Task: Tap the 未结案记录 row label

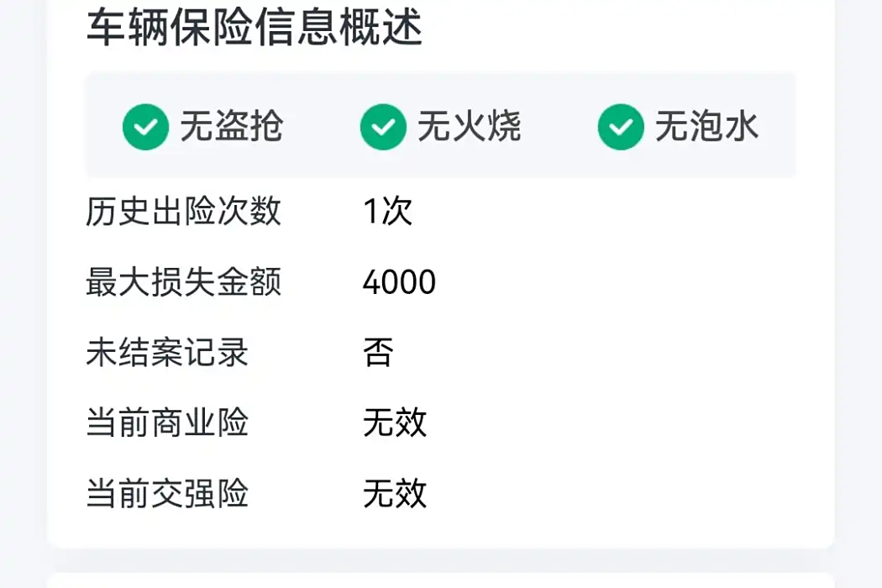Action: pos(167,352)
